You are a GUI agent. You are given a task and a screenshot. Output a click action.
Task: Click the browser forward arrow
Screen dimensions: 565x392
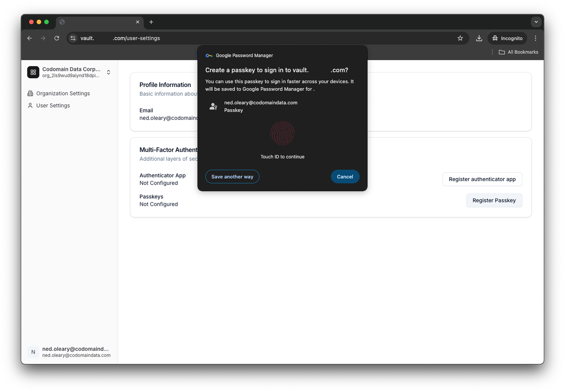pyautogui.click(x=43, y=38)
